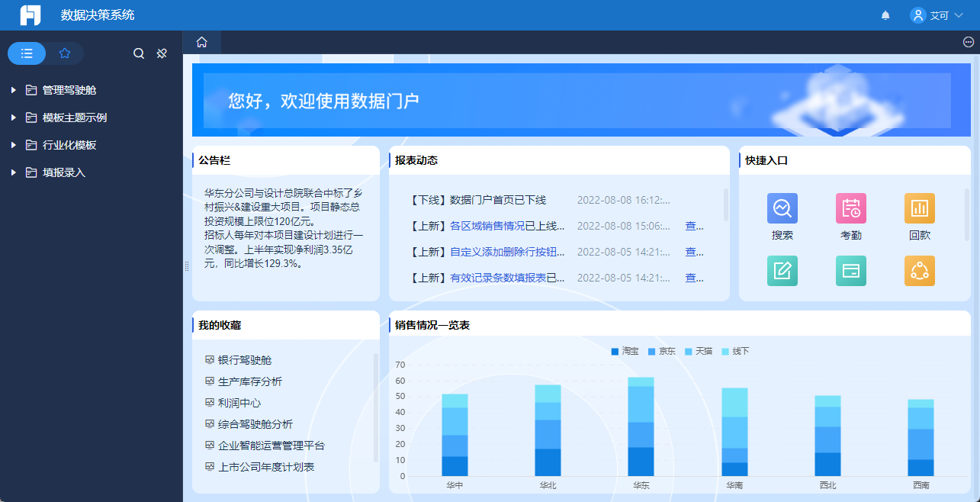The width and height of the screenshot is (980, 502).
Task: Click the FineReport logo icon
Action: [31, 15]
